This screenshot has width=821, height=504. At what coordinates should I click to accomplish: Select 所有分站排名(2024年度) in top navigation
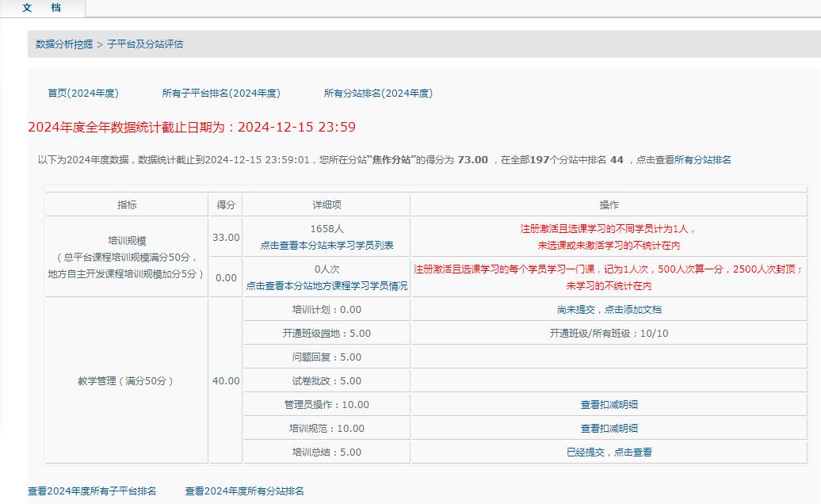(x=378, y=94)
